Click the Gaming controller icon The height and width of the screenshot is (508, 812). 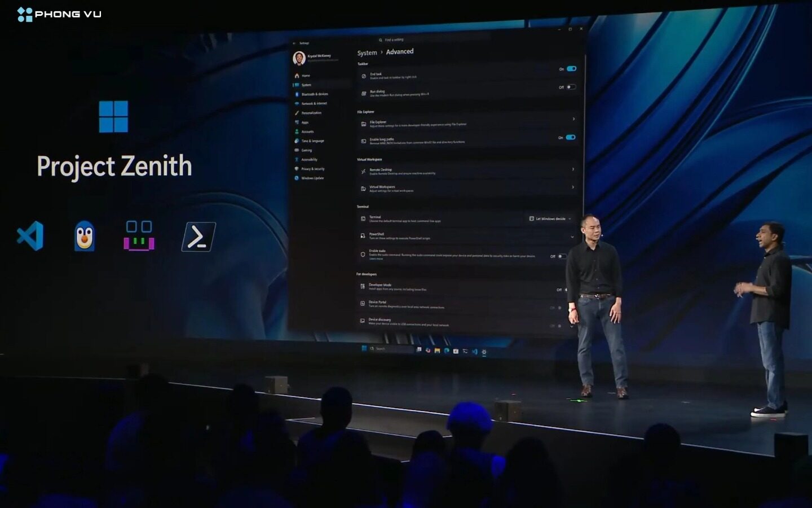[x=297, y=150]
